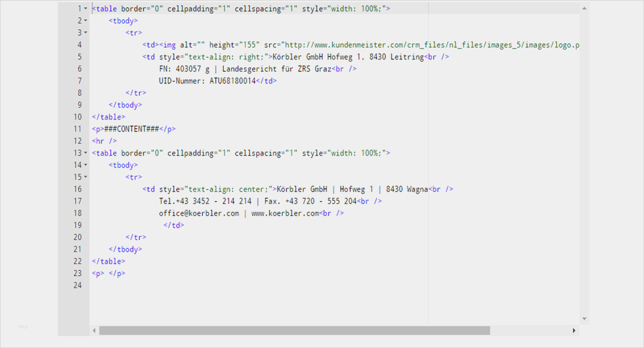Place cursor in the ###CONTENT### placeholder text

[131, 129]
